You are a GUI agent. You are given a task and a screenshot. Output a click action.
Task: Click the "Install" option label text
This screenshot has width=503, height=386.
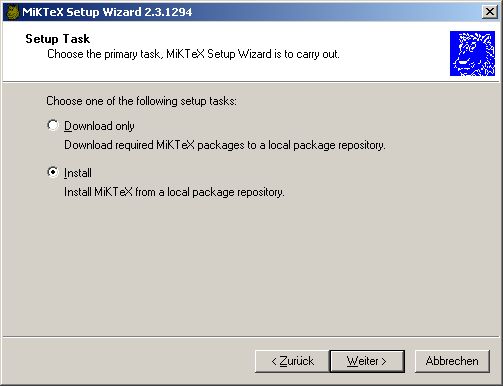(x=78, y=173)
